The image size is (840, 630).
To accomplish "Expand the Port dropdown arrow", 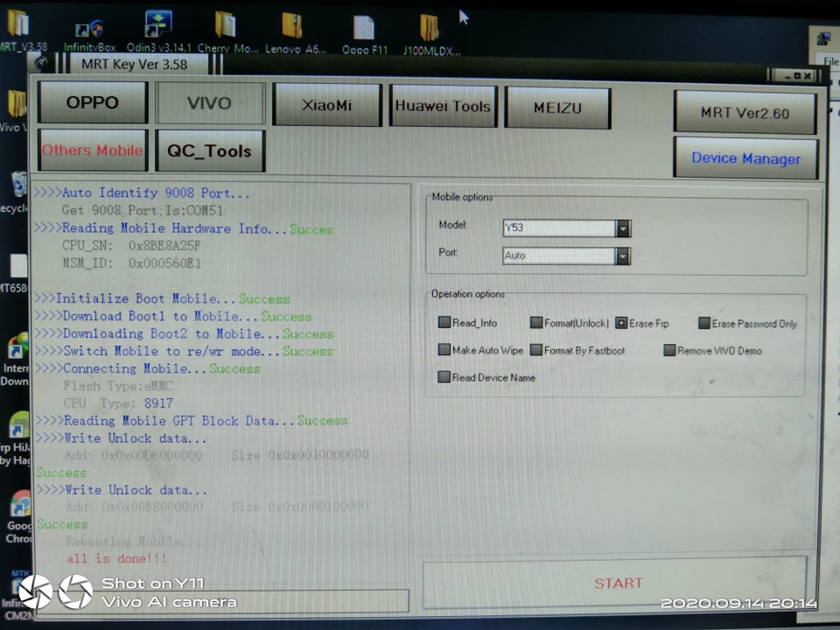I will 622,256.
